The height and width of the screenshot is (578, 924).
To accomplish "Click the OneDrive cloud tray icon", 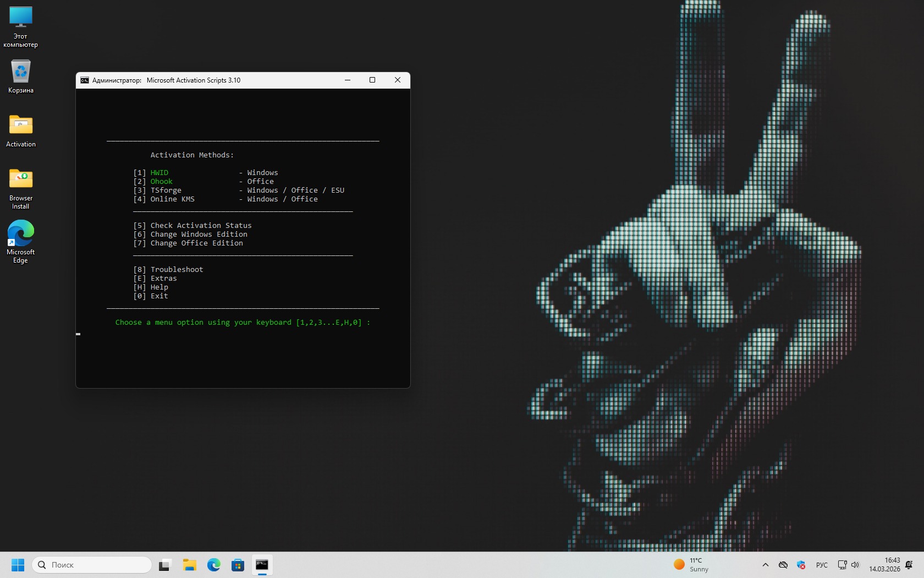I will coord(783,565).
